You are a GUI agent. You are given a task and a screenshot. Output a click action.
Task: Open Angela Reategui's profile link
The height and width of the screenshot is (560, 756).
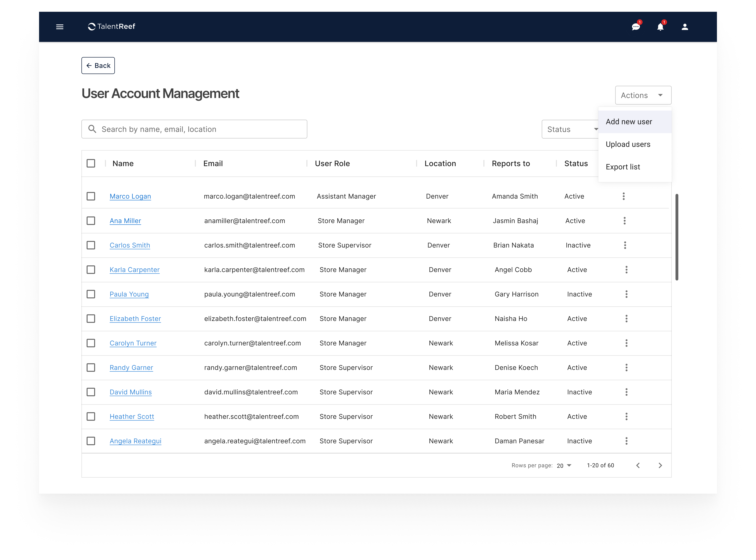pos(135,441)
